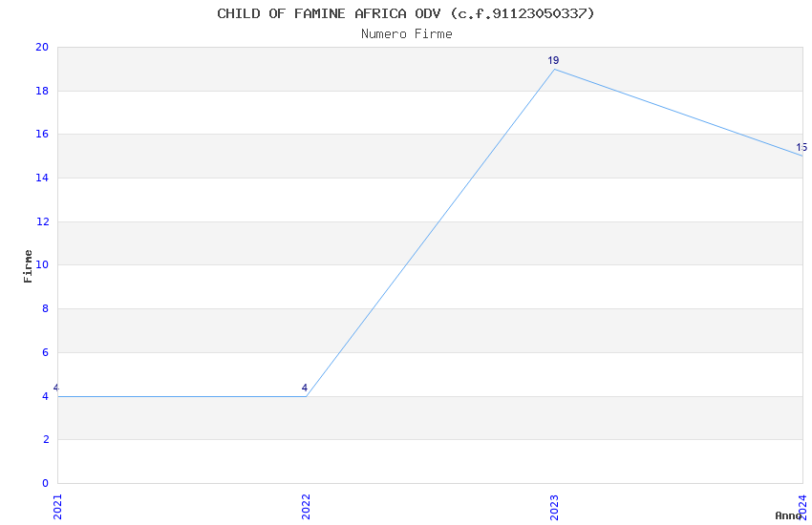812x525 pixels.
Task: Select the y-axis tick label 16
Action: [42, 135]
